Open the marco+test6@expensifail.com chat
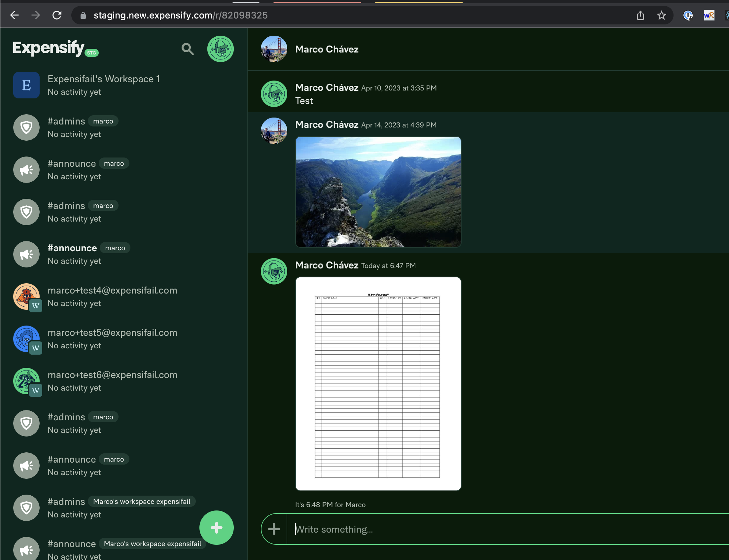This screenshot has width=729, height=560. (112, 381)
